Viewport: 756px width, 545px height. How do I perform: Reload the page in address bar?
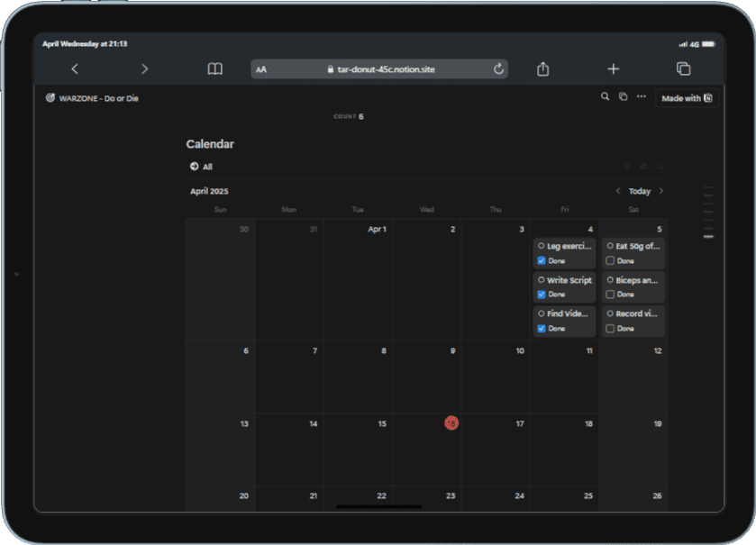click(x=498, y=68)
